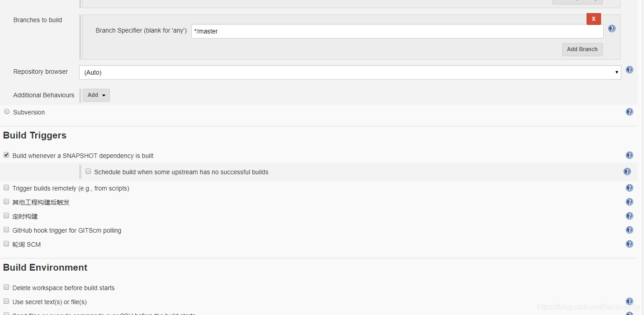The height and width of the screenshot is (315, 644).
Task: Check Use secret text(s) or file(s)
Action: coord(6,301)
